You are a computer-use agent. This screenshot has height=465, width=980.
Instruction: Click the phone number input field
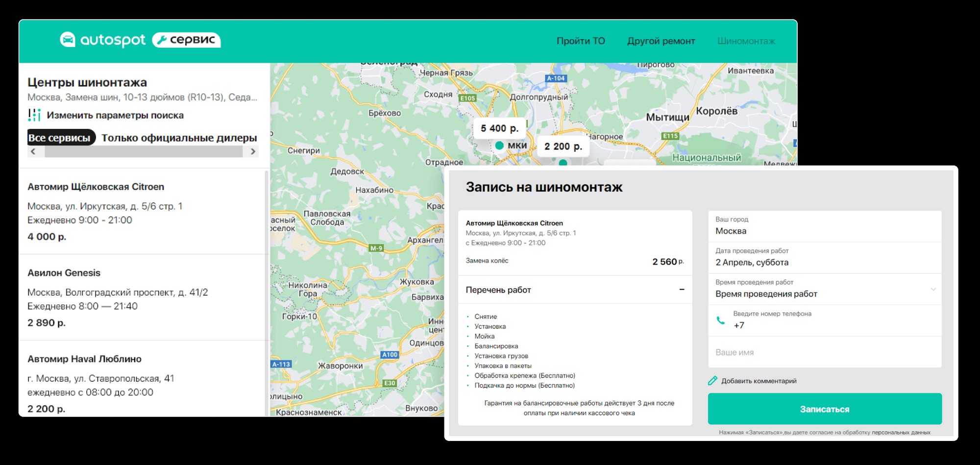coord(825,320)
